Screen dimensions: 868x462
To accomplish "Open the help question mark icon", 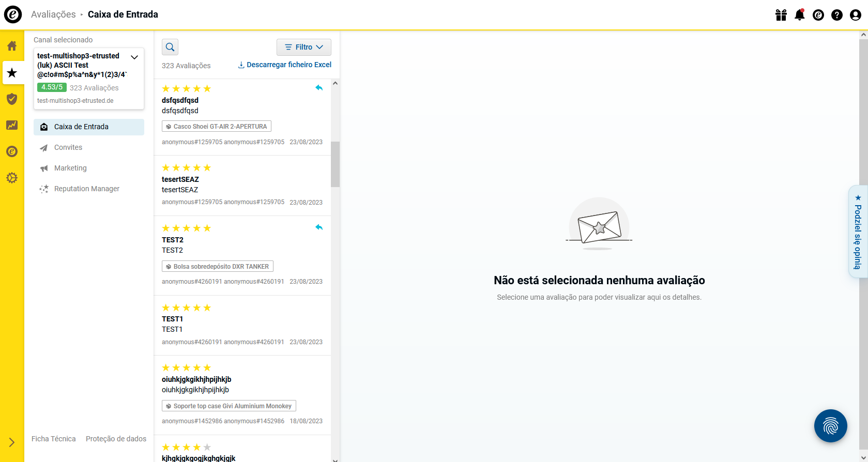I will coord(837,15).
